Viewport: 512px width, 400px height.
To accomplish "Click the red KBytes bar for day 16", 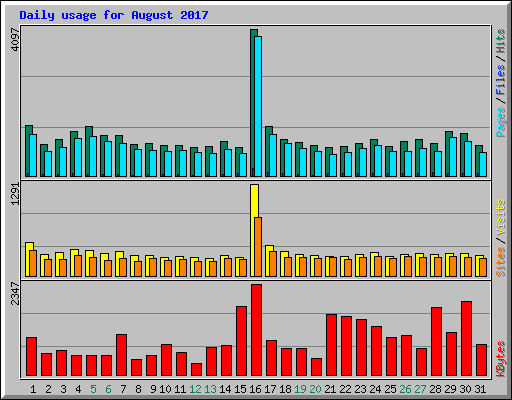I will (257, 330).
